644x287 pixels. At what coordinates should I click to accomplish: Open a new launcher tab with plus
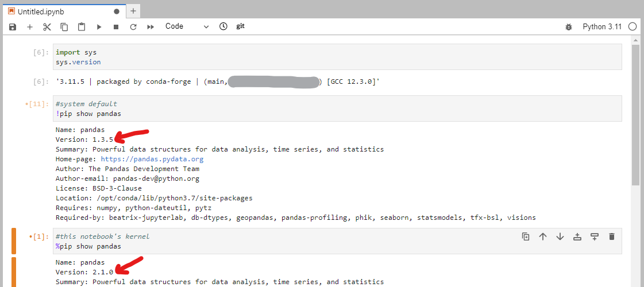pyautogui.click(x=133, y=11)
